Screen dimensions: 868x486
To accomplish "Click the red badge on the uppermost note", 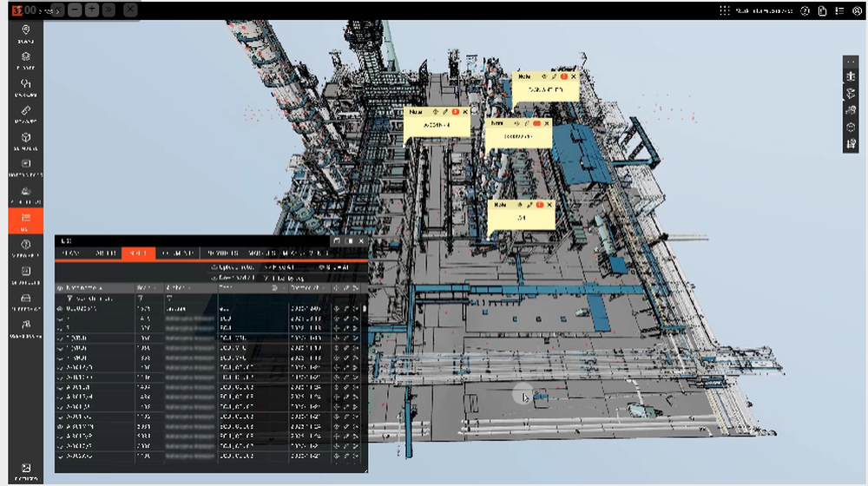I will click(x=563, y=76).
